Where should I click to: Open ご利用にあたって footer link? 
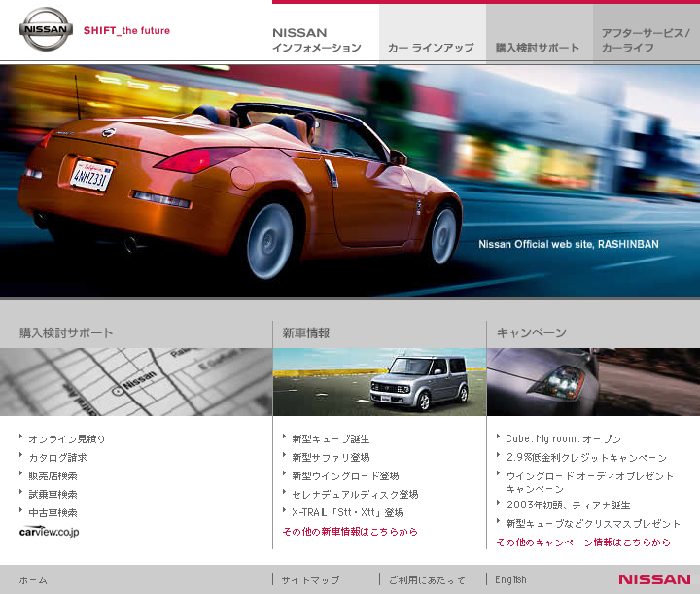[427, 579]
